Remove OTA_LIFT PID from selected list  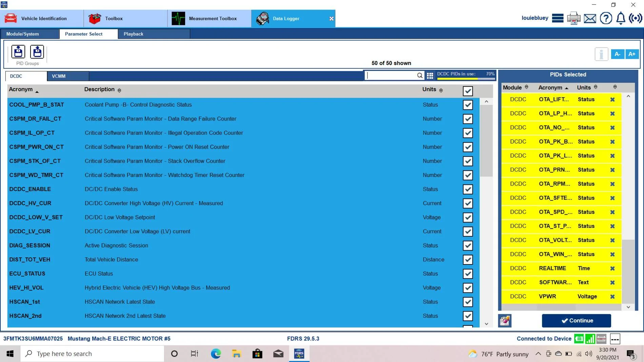click(x=612, y=100)
